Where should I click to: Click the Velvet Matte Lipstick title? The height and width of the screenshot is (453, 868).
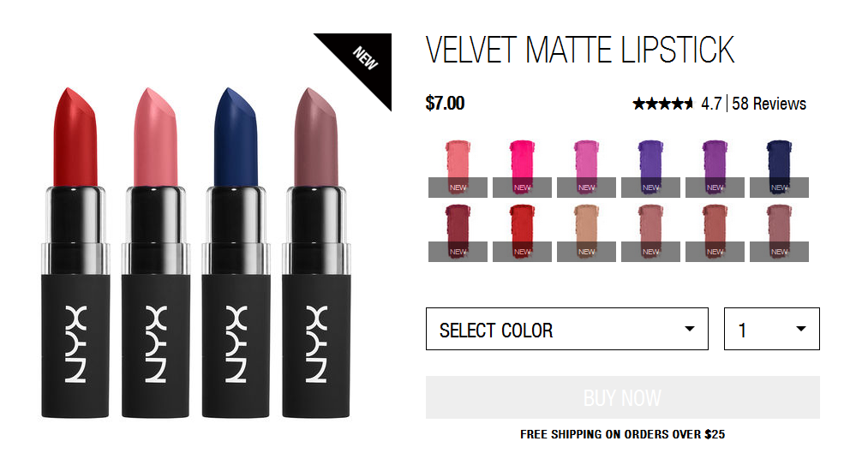580,50
